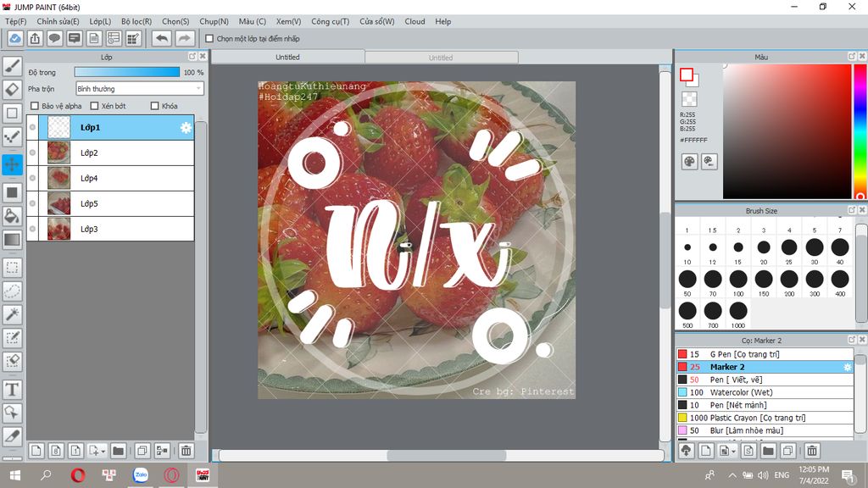This screenshot has width=868, height=488.
Task: Select the Magic Wand tool
Action: [12, 314]
